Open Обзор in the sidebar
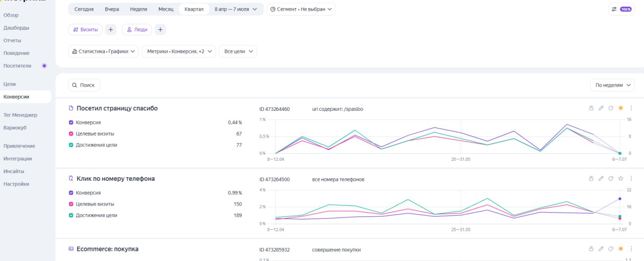The height and width of the screenshot is (261, 644). tap(11, 15)
